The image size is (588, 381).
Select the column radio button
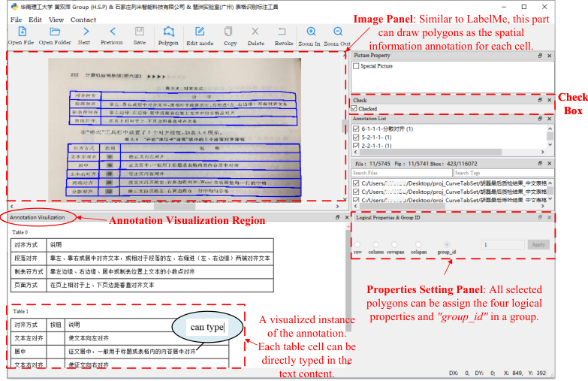click(375, 244)
